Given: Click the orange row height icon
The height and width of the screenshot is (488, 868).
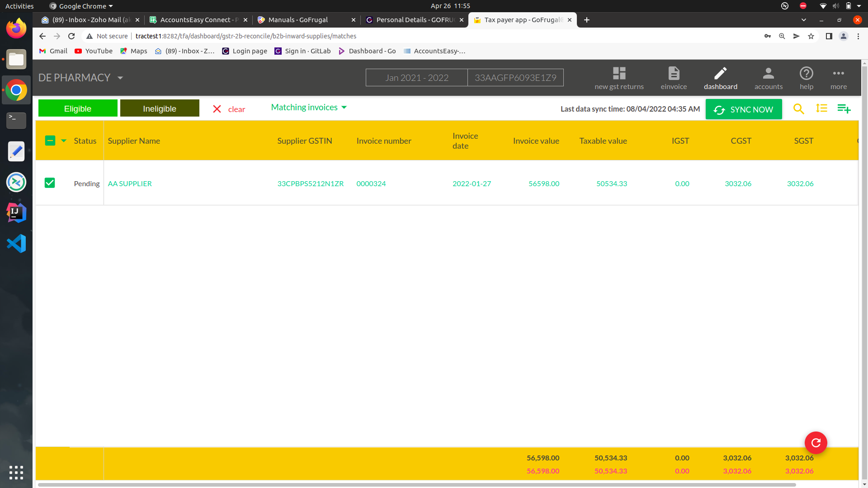Looking at the screenshot, I should click(821, 108).
